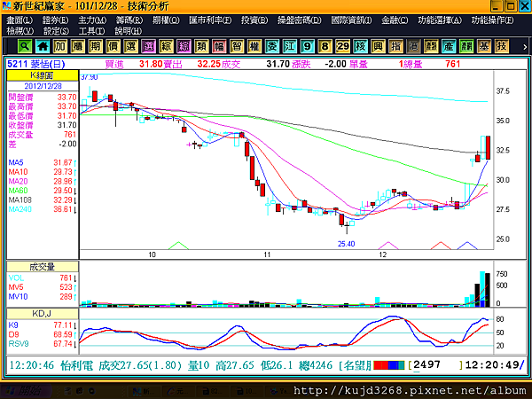Screen dimensions: 532x399
Task: Open the 類 category toolbar icon
Action: [201, 46]
